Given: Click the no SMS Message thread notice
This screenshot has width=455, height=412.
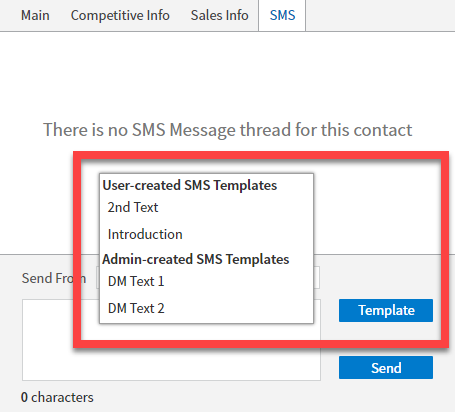Looking at the screenshot, I should point(228,130).
